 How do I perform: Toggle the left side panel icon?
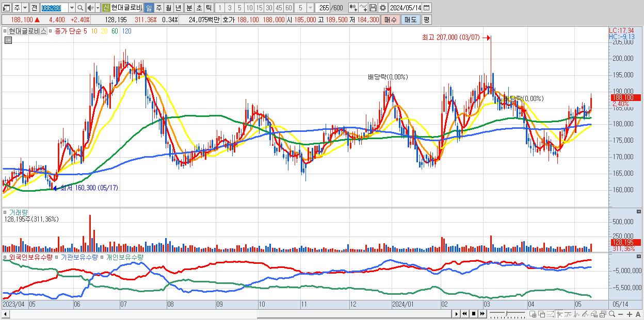click(6, 8)
